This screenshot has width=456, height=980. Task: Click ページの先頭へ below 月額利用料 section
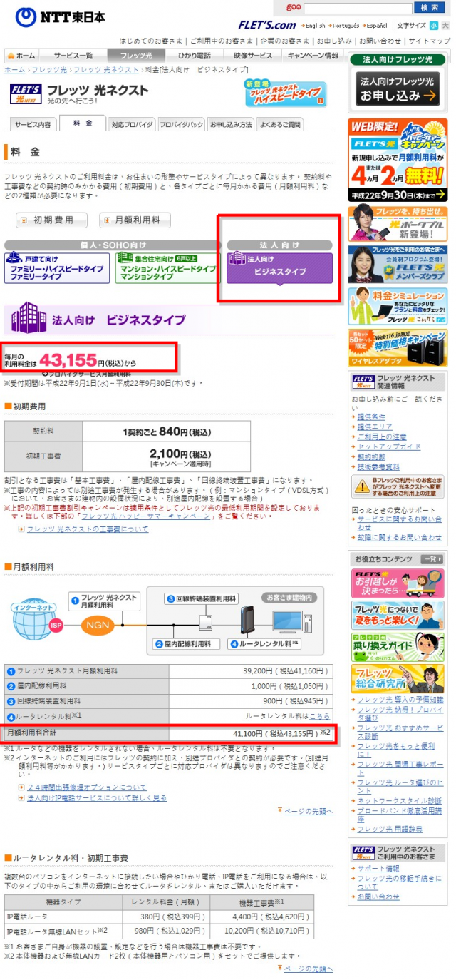309,811
